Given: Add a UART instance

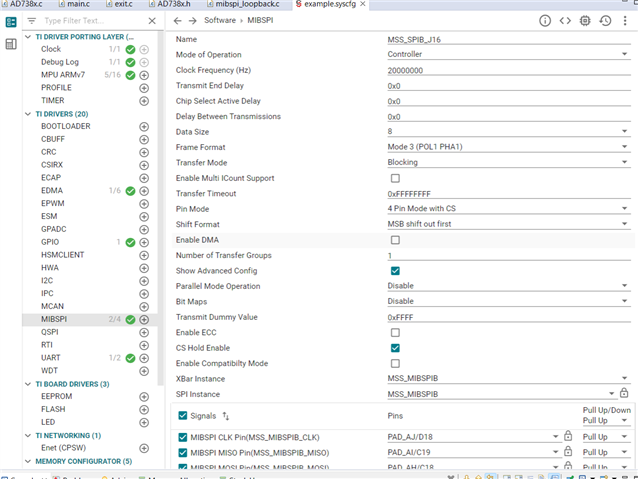Looking at the screenshot, I should coord(144,359).
